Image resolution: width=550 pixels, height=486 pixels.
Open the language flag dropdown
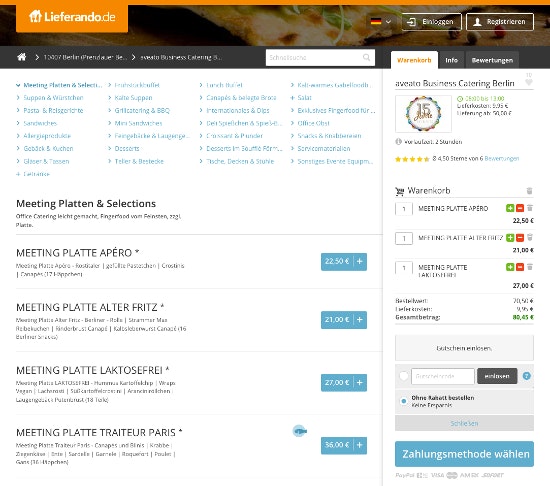pos(381,22)
